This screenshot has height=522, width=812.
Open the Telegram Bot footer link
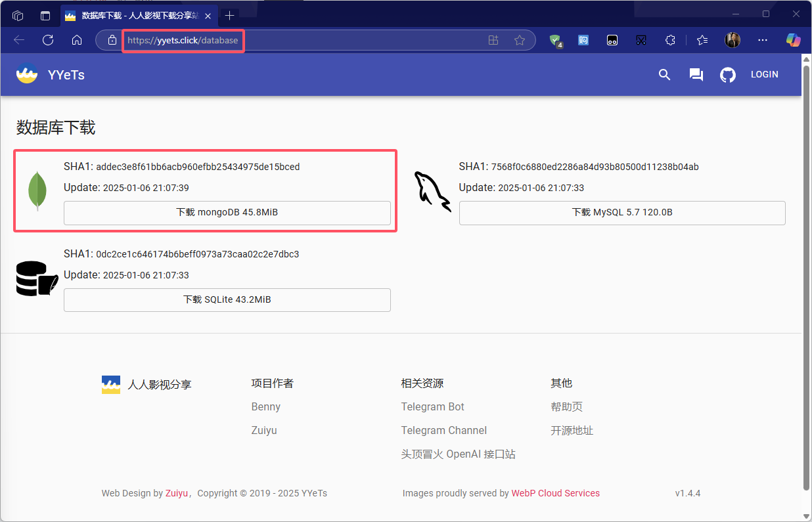[432, 406]
